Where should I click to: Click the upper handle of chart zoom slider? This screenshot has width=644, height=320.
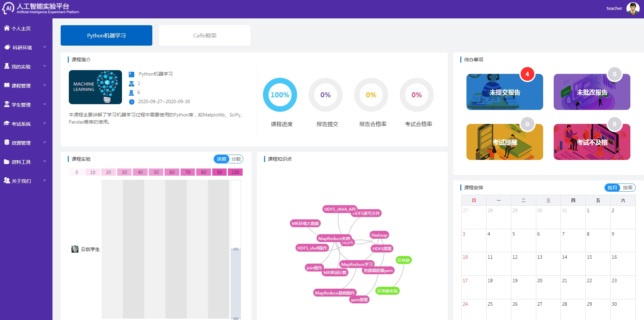236,249
